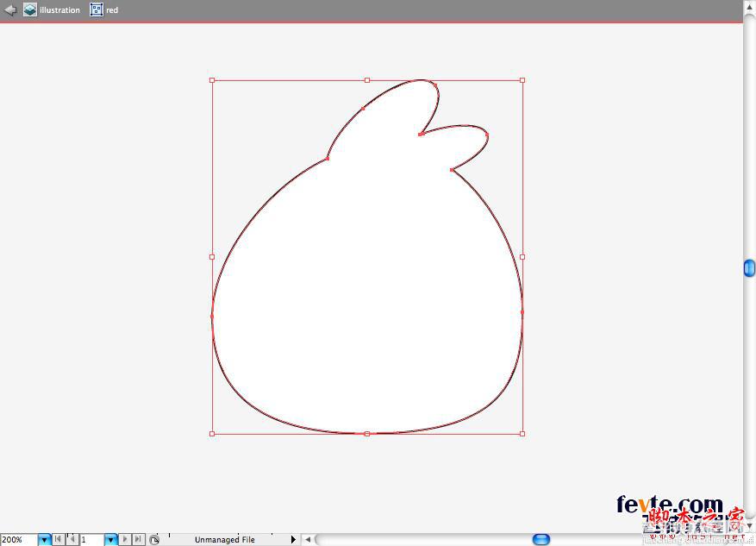Click the bottom-right bounding box handle
Image resolution: width=756 pixels, height=546 pixels.
tap(522, 434)
